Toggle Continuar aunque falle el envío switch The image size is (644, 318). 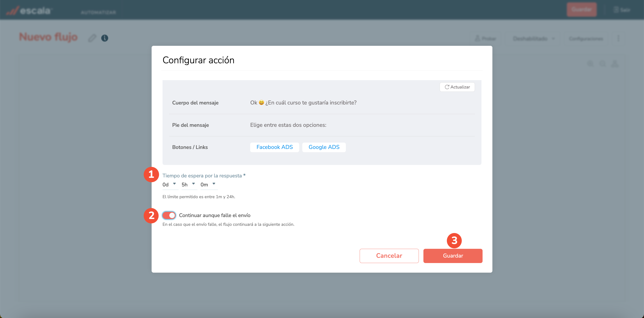[169, 215]
